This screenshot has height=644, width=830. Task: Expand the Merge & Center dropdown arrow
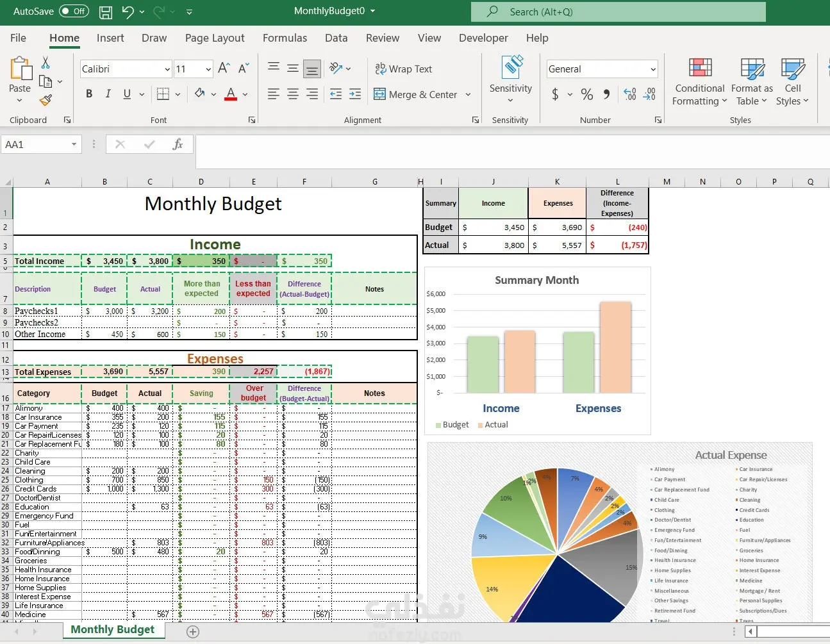click(469, 95)
